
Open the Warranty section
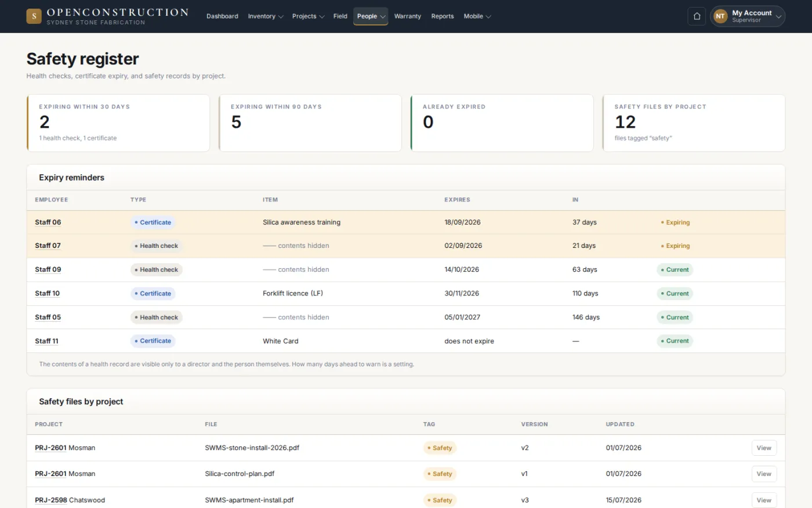pyautogui.click(x=408, y=16)
